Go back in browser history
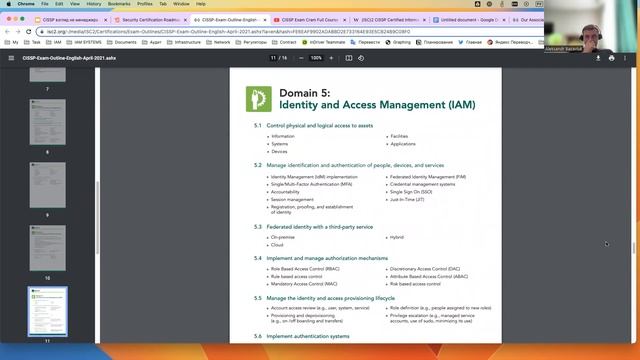 [x=7, y=31]
